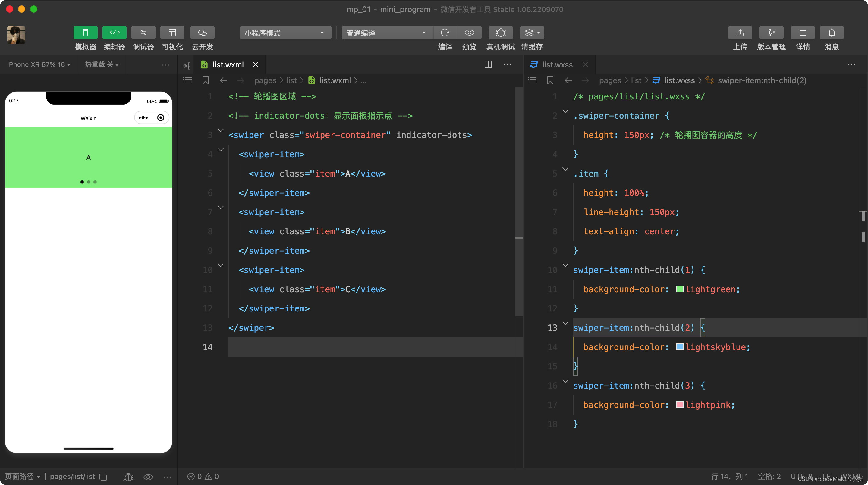The image size is (868, 485).
Task: Click 'pages' in wxml breadcrumb
Action: pyautogui.click(x=265, y=80)
